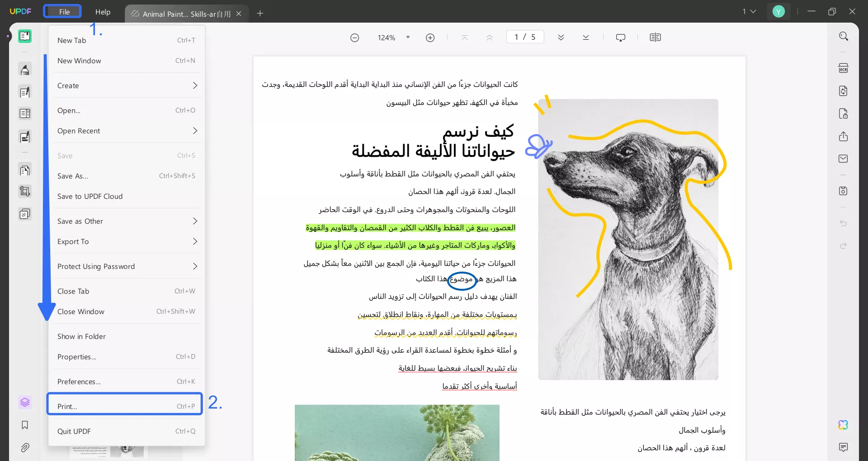Select the Comment highlighter tool in sidebar
The height and width of the screenshot is (461, 868).
(x=25, y=69)
